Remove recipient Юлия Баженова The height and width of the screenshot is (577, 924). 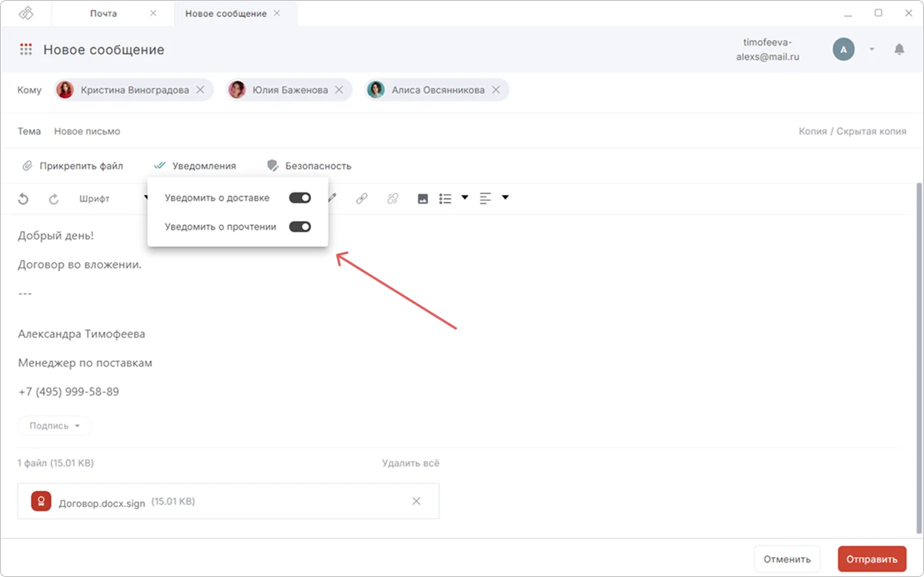tap(340, 90)
